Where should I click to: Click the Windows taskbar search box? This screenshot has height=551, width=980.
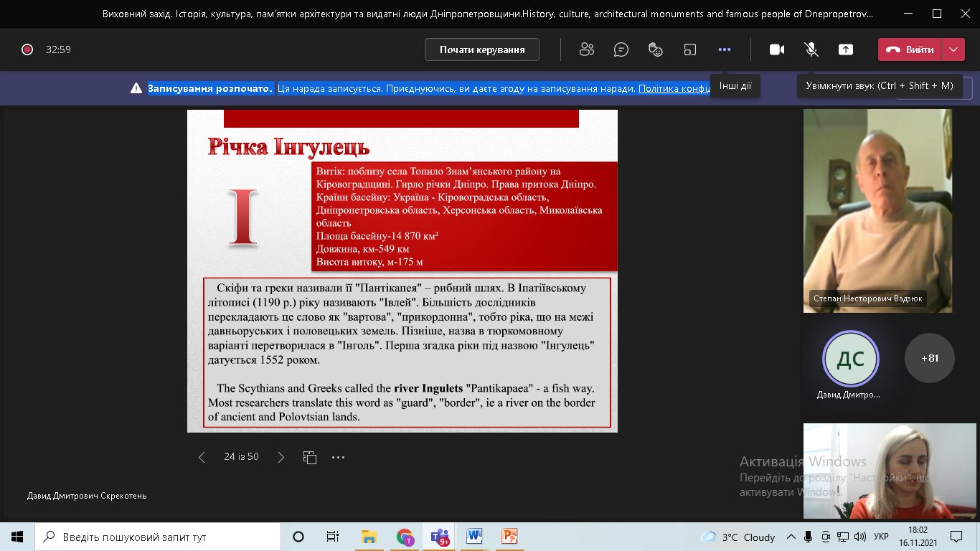[158, 537]
